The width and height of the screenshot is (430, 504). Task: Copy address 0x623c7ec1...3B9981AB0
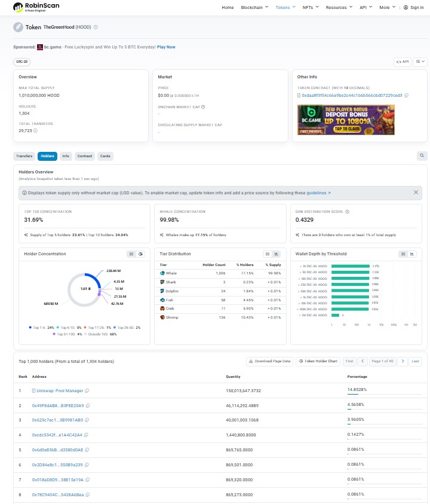87,420
